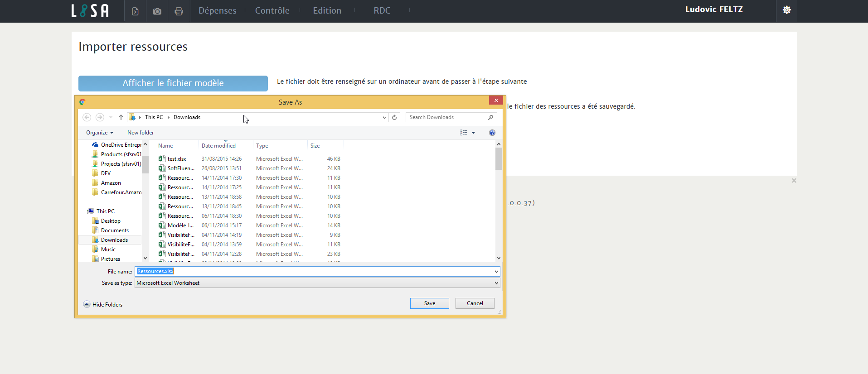Click the search magnifier in Search Downloads
The height and width of the screenshot is (374, 868).
[490, 117]
